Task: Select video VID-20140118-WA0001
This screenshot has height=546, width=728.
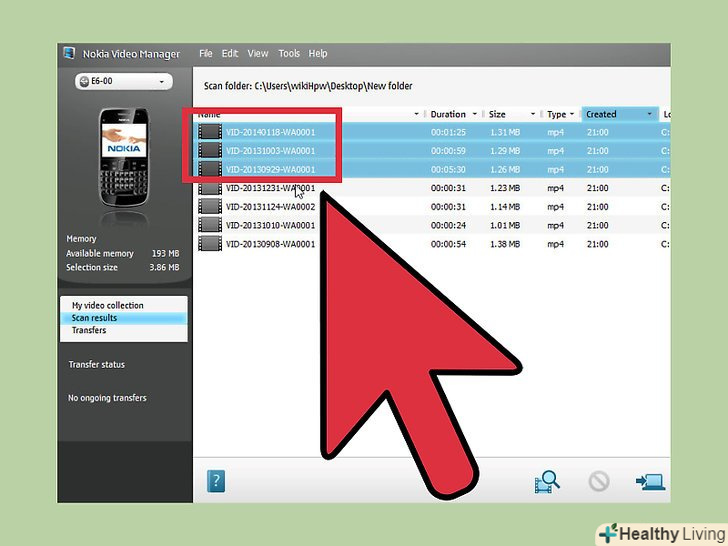Action: [271, 132]
